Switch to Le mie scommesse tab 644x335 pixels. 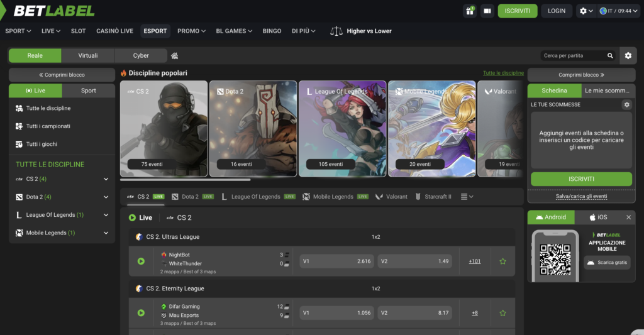pyautogui.click(x=608, y=91)
